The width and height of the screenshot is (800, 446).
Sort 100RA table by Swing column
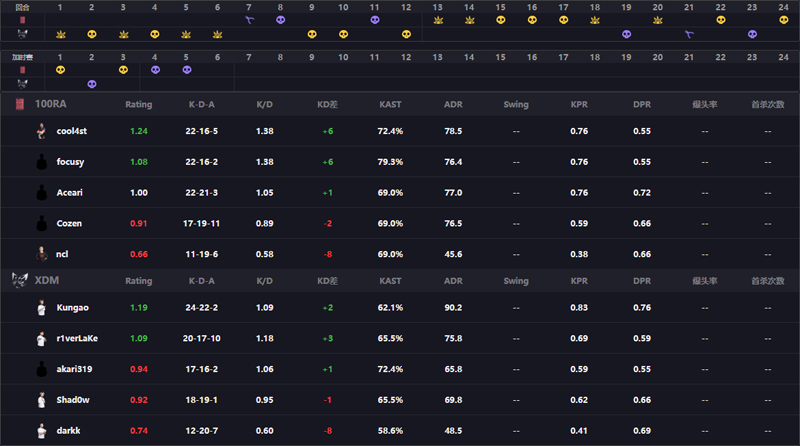pos(516,104)
